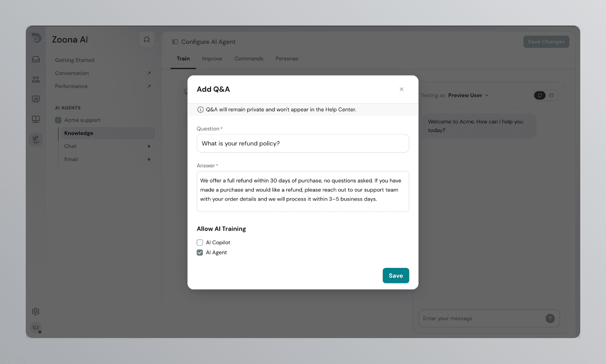
Task: Open the contacts people icon
Action: (36, 79)
